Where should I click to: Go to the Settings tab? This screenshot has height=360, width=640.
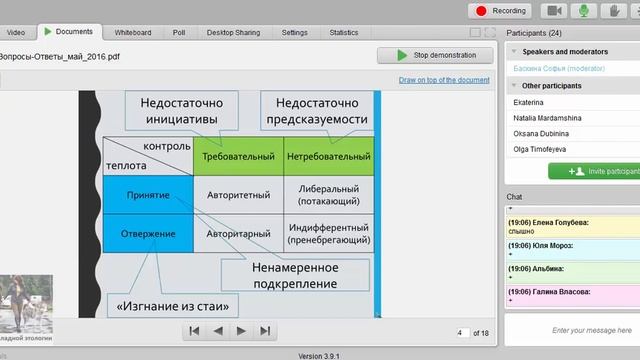point(294,33)
